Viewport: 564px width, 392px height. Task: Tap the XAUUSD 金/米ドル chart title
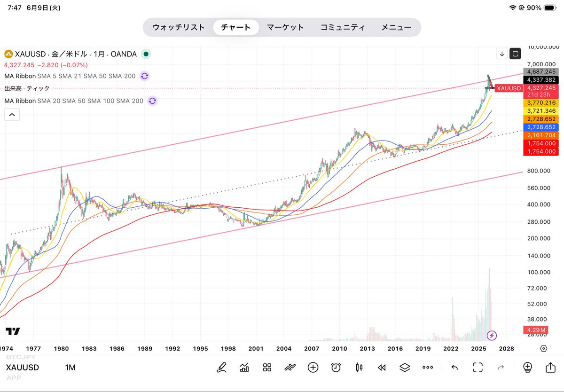tap(76, 54)
